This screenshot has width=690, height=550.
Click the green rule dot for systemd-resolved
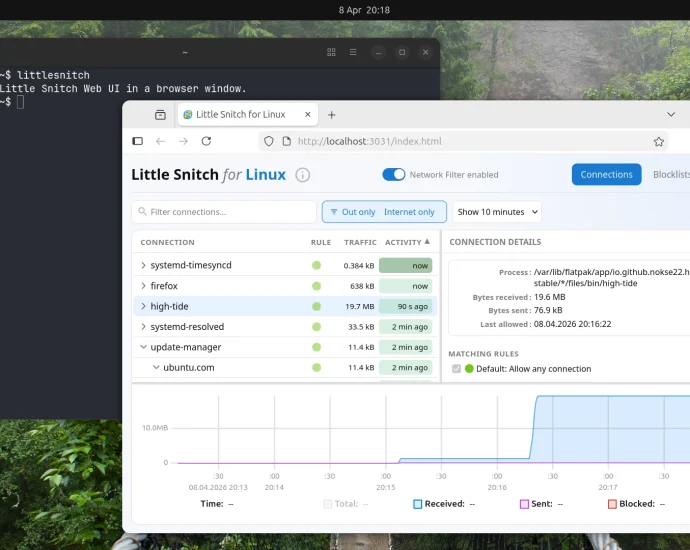point(316,326)
